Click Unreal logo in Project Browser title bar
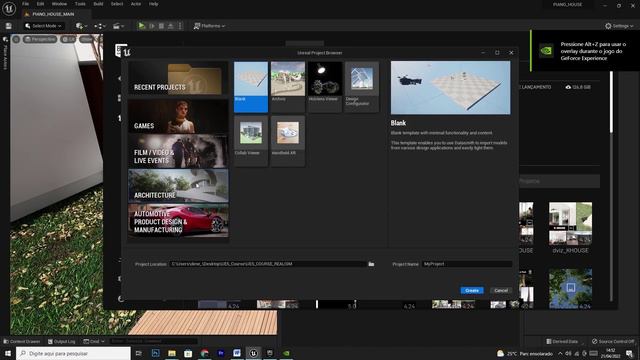The width and height of the screenshot is (640, 360). (x=127, y=52)
